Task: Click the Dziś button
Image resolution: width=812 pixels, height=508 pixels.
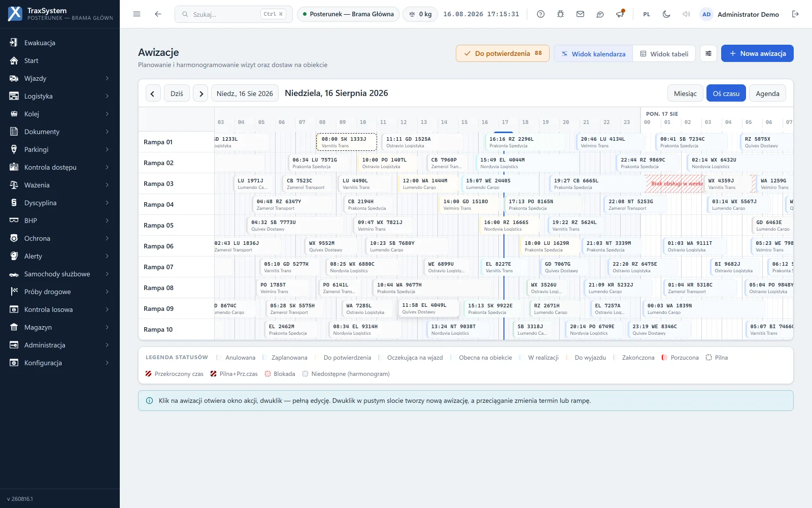Action: tap(177, 93)
